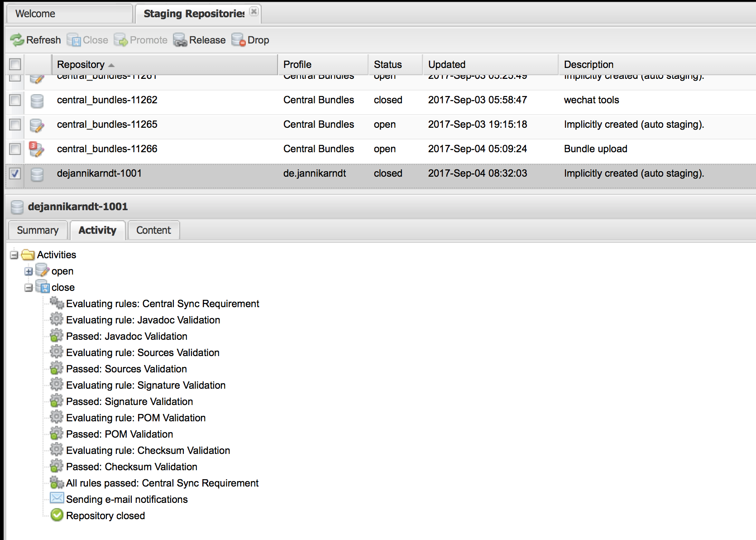Viewport: 756px width, 540px height.
Task: Collapse the Activities root node
Action: [x=14, y=255]
